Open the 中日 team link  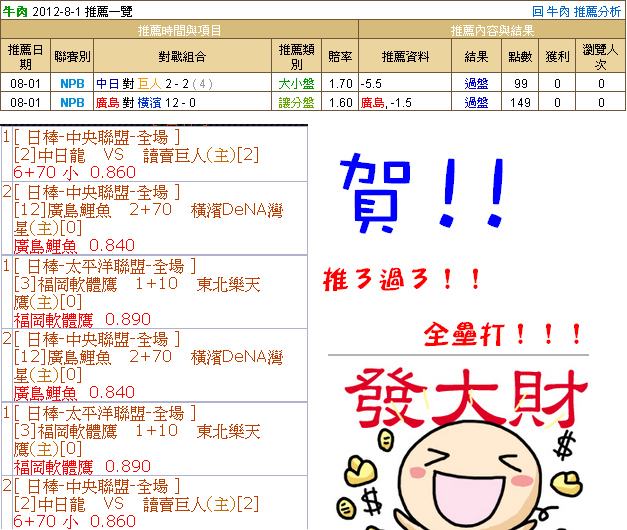108,84
